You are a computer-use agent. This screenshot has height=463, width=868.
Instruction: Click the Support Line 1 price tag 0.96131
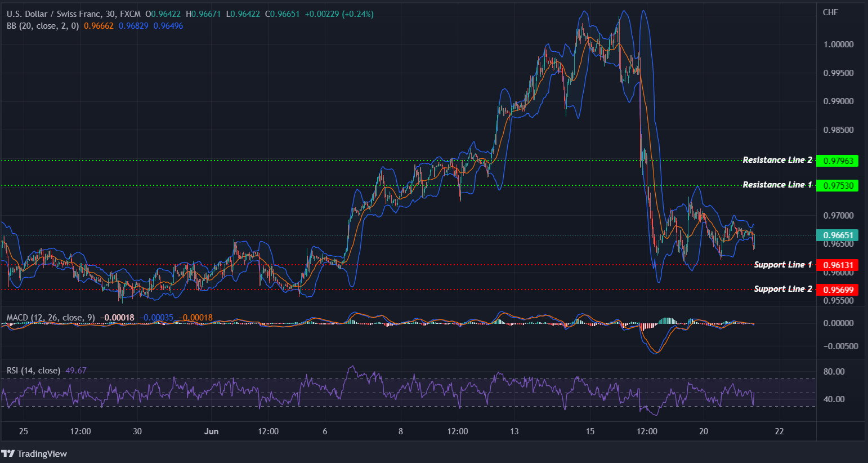click(x=837, y=265)
